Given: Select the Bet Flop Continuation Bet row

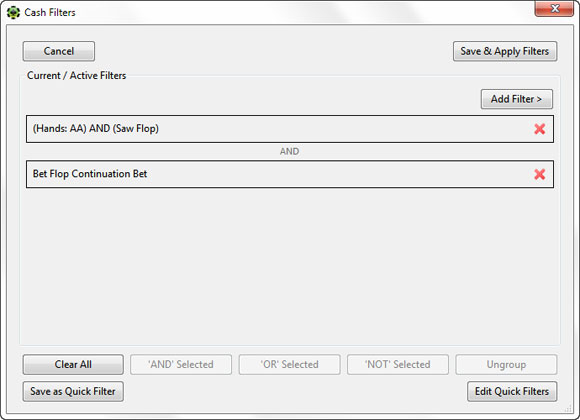Looking at the screenshot, I should tap(290, 174).
